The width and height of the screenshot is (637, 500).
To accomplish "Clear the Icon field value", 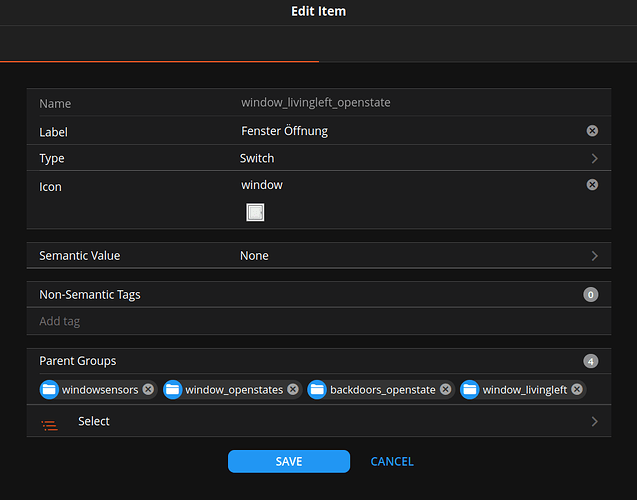I will click(592, 185).
